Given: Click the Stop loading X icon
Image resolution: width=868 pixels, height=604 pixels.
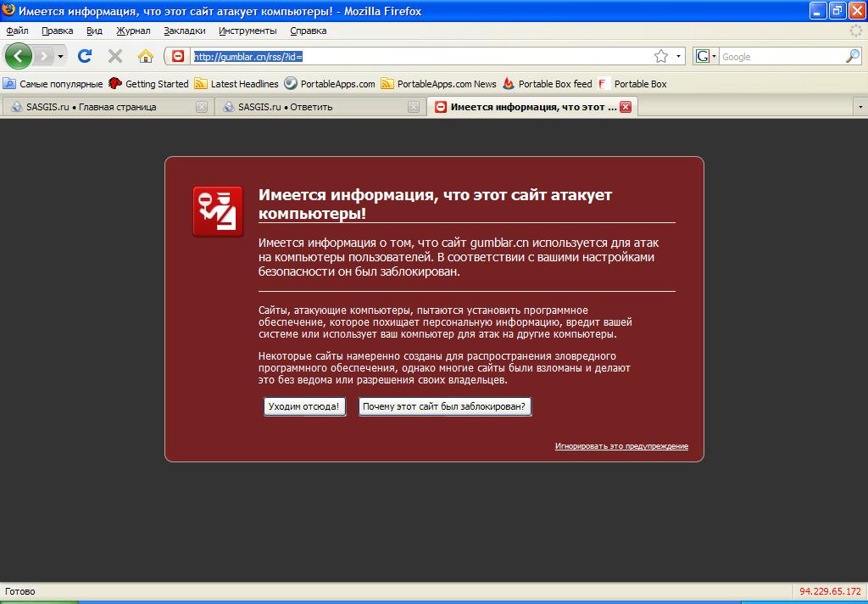Looking at the screenshot, I should pos(115,56).
